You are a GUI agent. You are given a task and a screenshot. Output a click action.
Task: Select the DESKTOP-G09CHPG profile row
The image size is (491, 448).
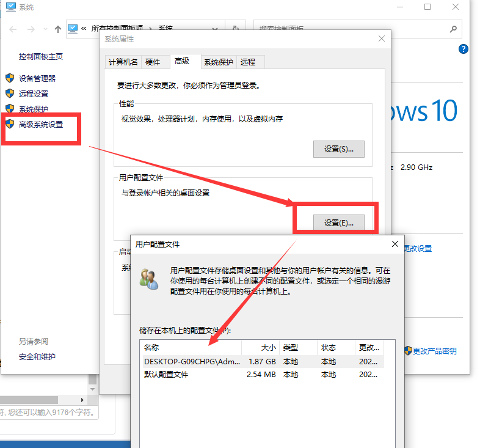coord(192,361)
